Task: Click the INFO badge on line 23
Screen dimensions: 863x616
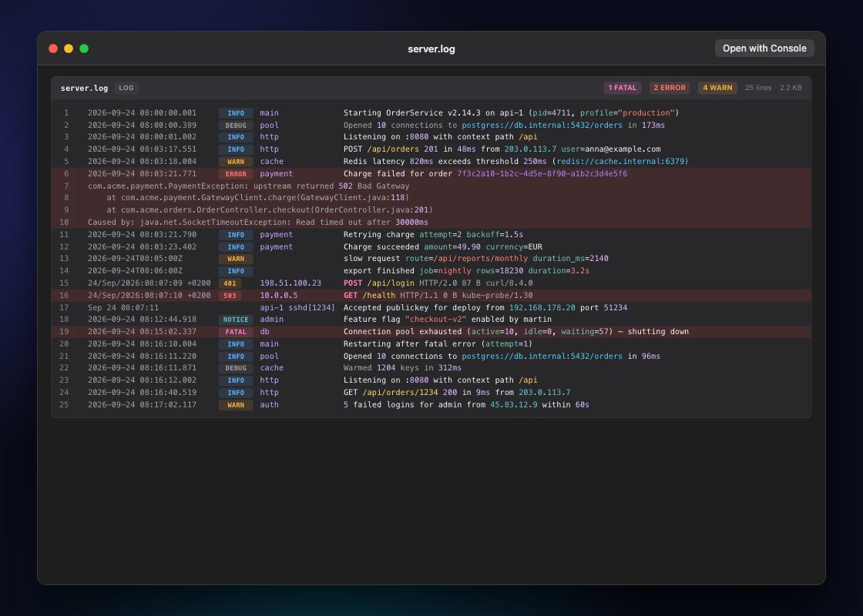Action: click(x=236, y=380)
